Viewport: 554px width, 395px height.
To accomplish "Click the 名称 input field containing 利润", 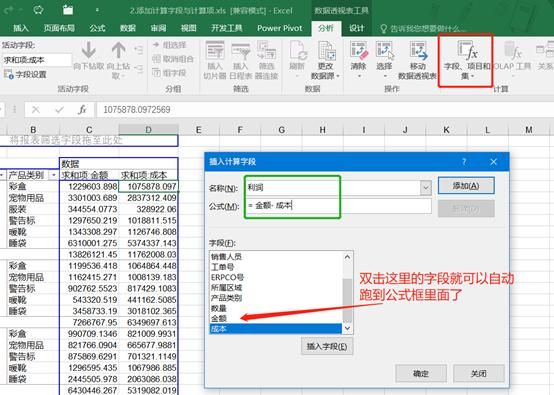I will pyautogui.click(x=332, y=188).
